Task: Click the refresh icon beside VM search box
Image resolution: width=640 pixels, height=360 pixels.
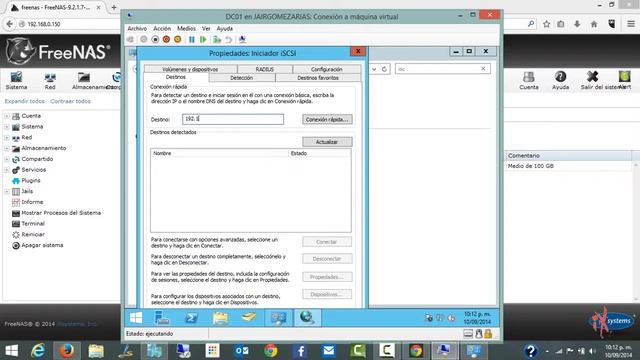Action: (384, 69)
